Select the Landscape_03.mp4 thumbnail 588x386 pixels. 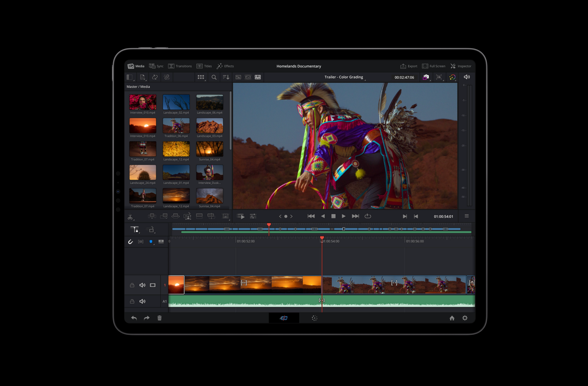pyautogui.click(x=210, y=126)
